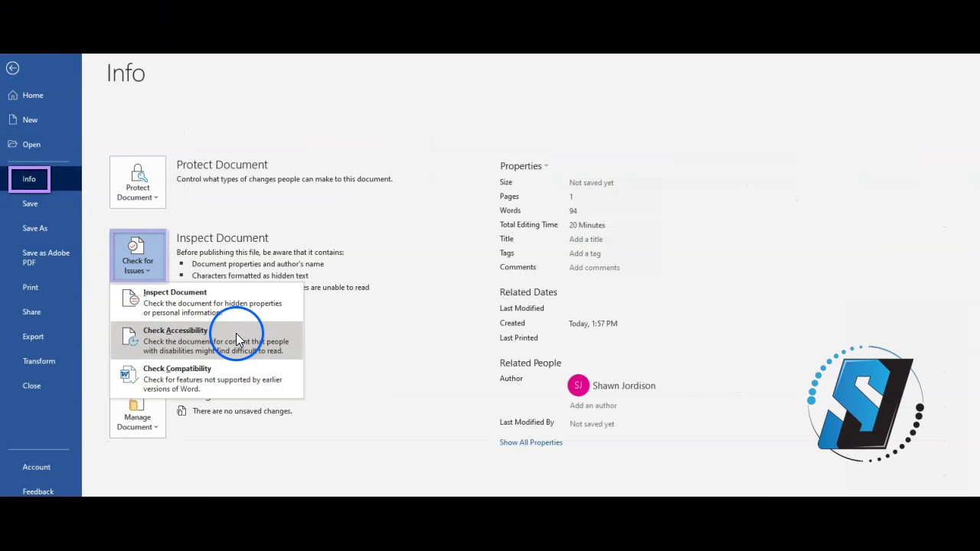Click the New document icon

coord(13,120)
